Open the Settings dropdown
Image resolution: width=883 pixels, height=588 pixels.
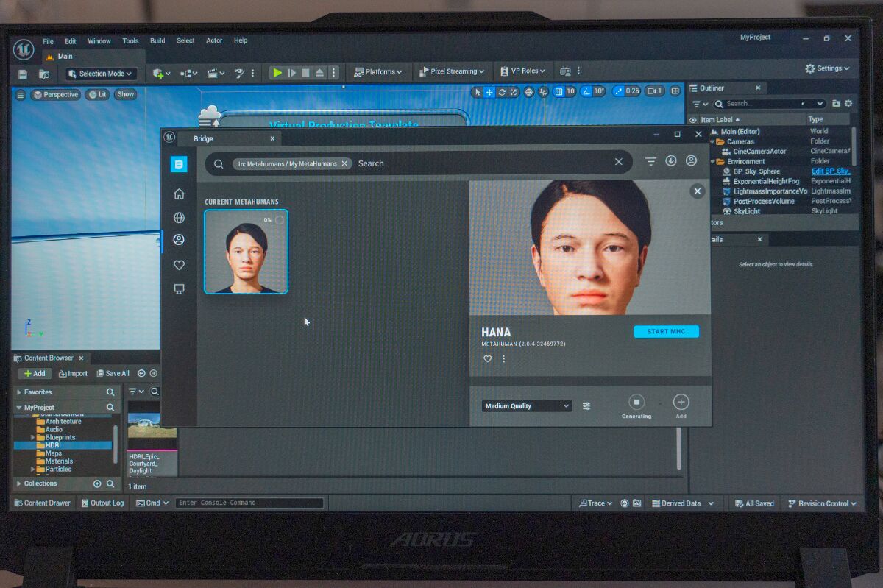[x=827, y=68]
